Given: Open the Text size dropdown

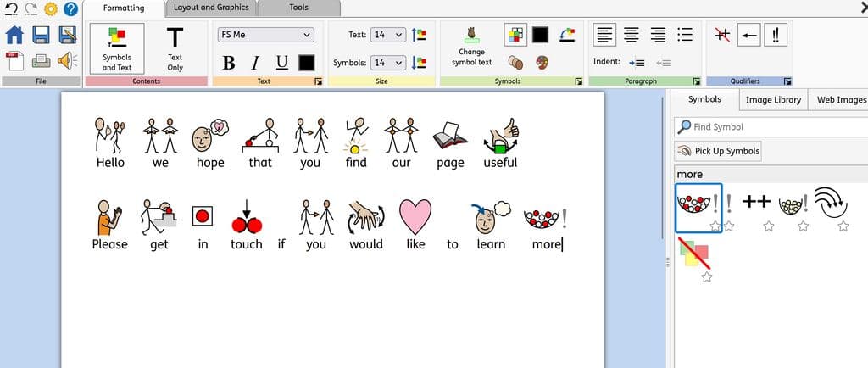Looking at the screenshot, I should pos(389,35).
